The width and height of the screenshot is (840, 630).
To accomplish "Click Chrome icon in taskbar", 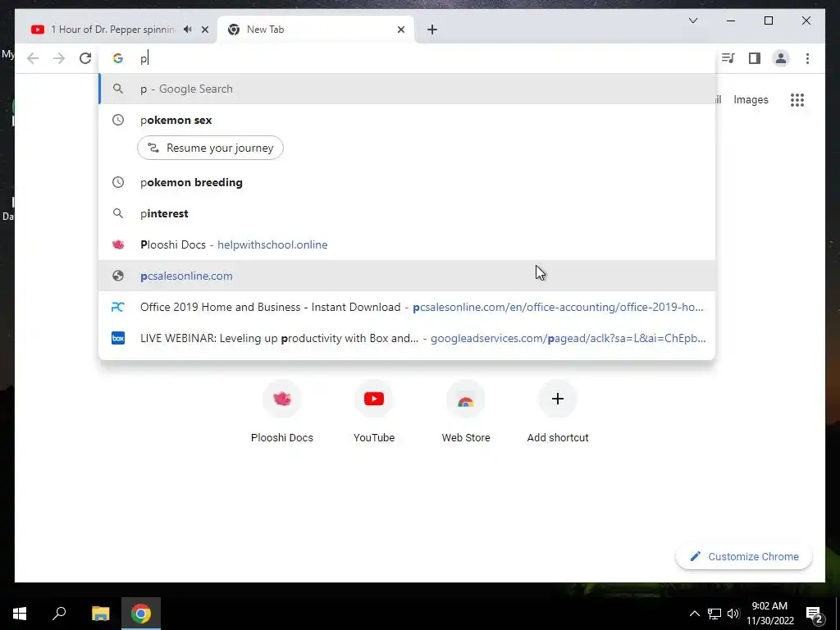I will (x=141, y=614).
